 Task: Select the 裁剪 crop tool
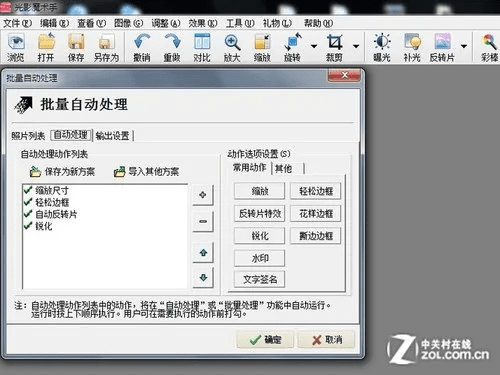point(334,48)
